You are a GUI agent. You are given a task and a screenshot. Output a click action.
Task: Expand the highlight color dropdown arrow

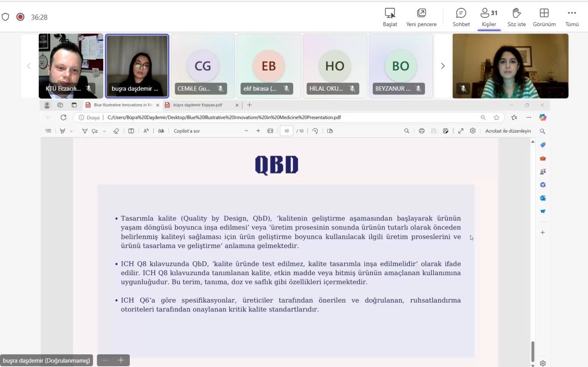(x=71, y=131)
